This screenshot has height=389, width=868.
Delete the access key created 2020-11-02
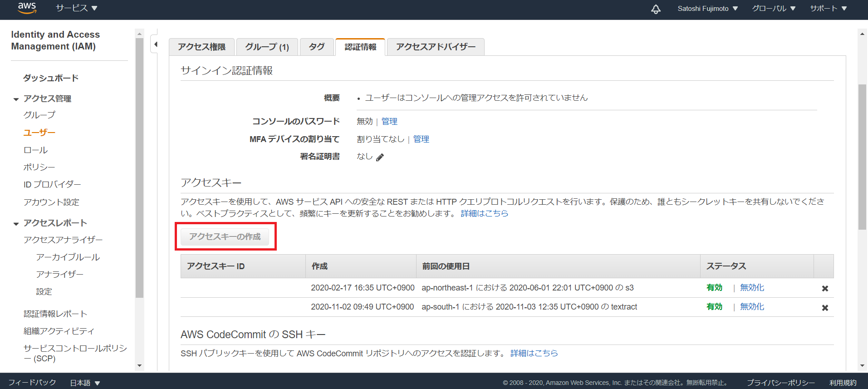coord(825,307)
